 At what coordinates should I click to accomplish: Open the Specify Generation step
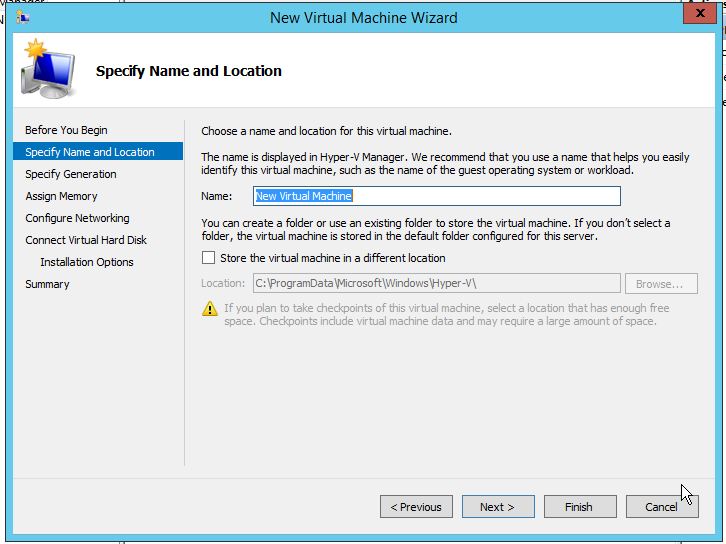pyautogui.click(x=71, y=174)
